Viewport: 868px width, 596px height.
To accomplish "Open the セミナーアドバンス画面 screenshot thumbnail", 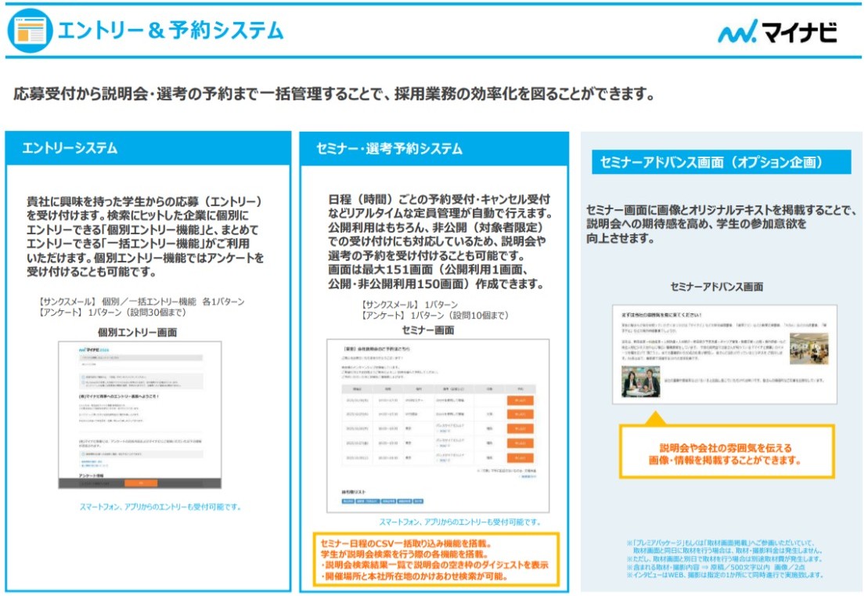I will [725, 354].
